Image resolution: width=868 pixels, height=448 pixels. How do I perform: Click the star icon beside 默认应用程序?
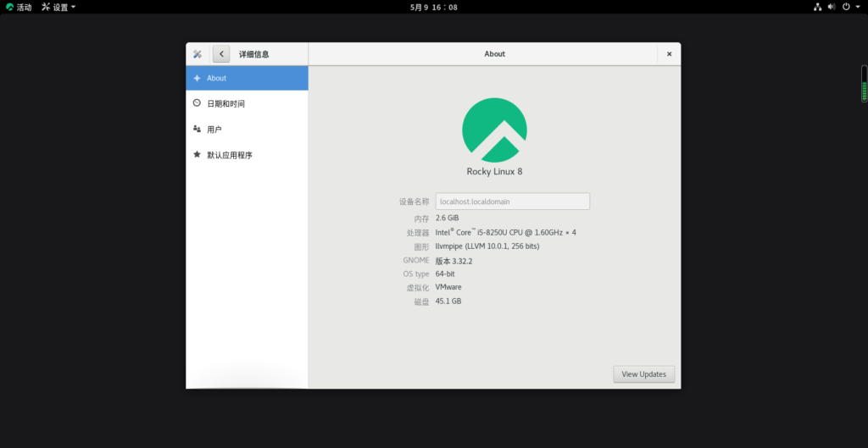(197, 154)
